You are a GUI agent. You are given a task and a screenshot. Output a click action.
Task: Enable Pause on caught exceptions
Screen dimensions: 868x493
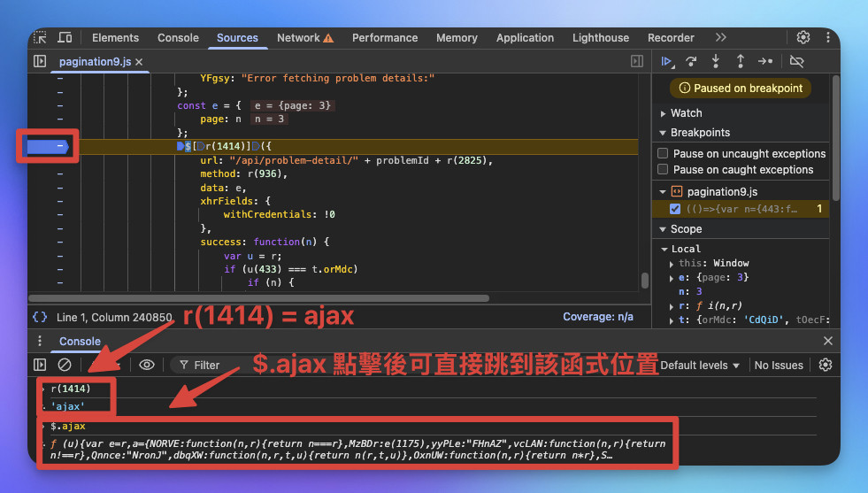tap(663, 169)
